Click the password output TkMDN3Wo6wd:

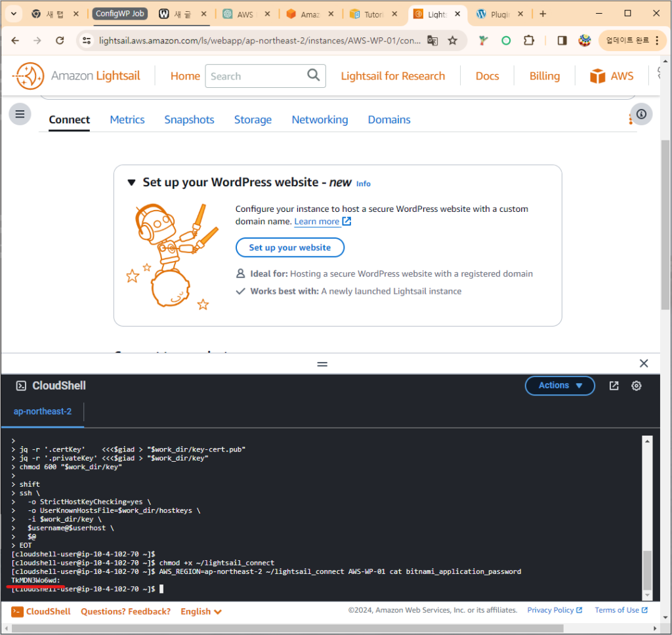[35, 580]
